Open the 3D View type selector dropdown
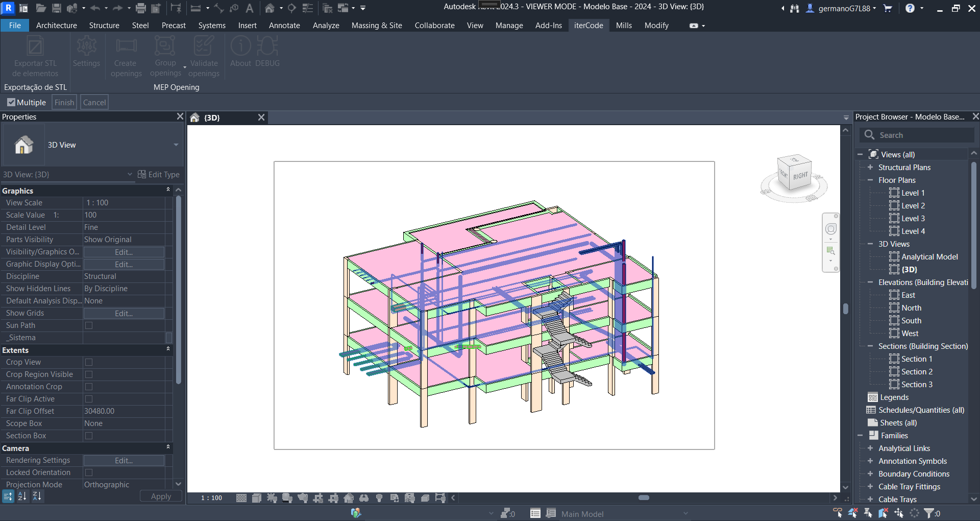The height and width of the screenshot is (521, 980). [x=176, y=145]
